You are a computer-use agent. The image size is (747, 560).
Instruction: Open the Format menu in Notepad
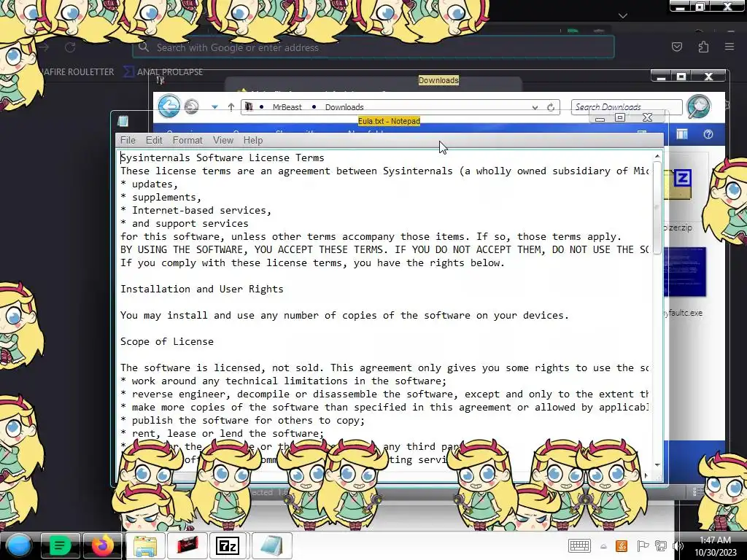click(187, 140)
